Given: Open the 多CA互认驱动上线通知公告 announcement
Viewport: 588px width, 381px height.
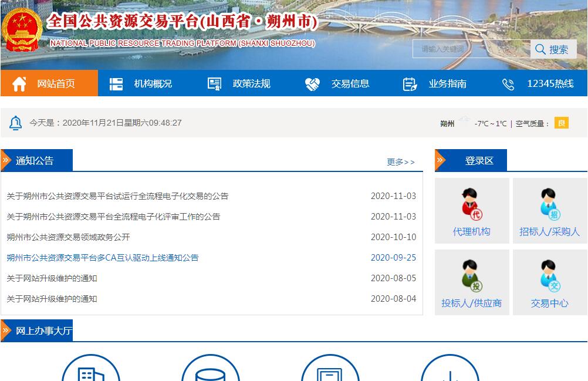Looking at the screenshot, I should tap(103, 258).
